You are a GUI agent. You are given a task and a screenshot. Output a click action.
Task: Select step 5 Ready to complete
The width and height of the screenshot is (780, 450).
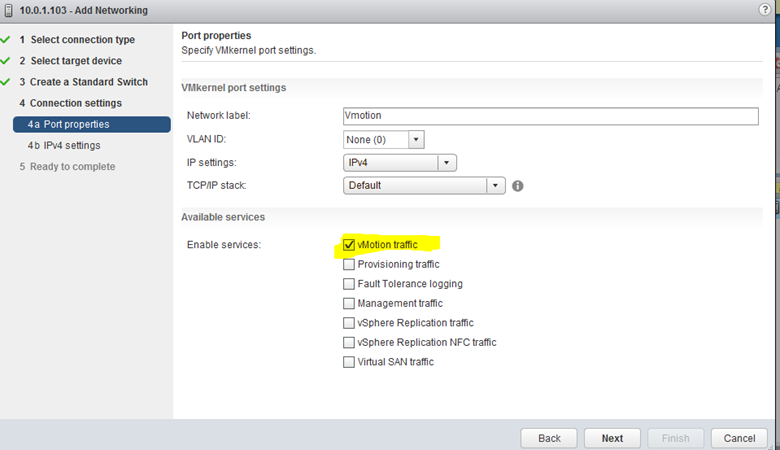(x=67, y=167)
